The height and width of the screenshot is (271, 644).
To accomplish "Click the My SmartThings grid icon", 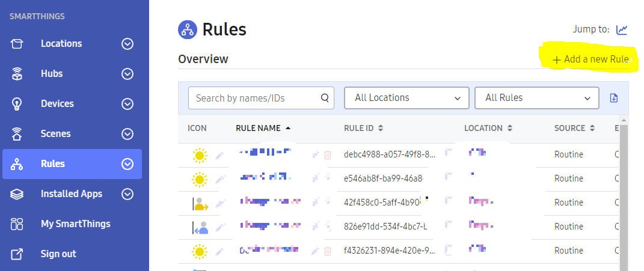I will [16, 224].
